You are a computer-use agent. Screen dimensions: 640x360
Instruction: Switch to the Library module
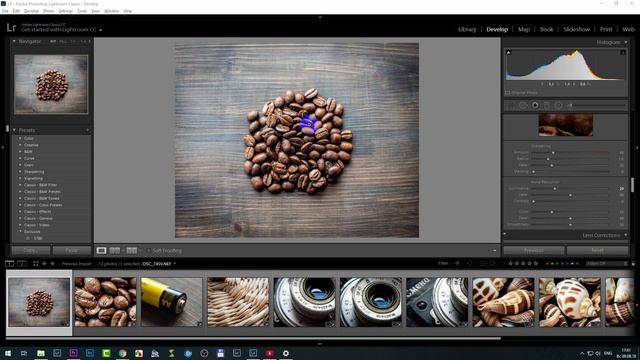[x=467, y=29]
